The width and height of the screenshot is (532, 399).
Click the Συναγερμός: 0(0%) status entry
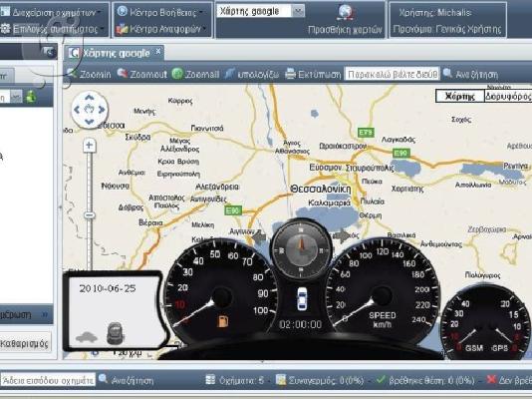point(320,380)
